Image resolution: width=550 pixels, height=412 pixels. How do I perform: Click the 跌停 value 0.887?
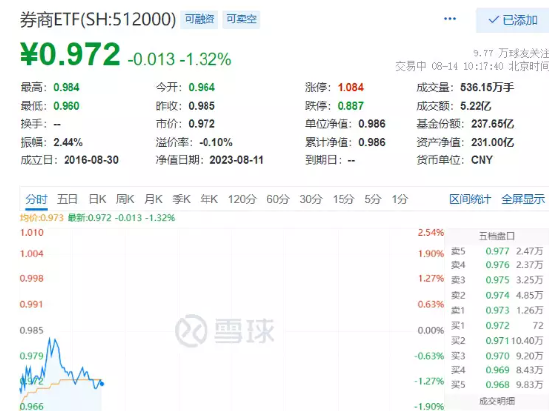[351, 106]
